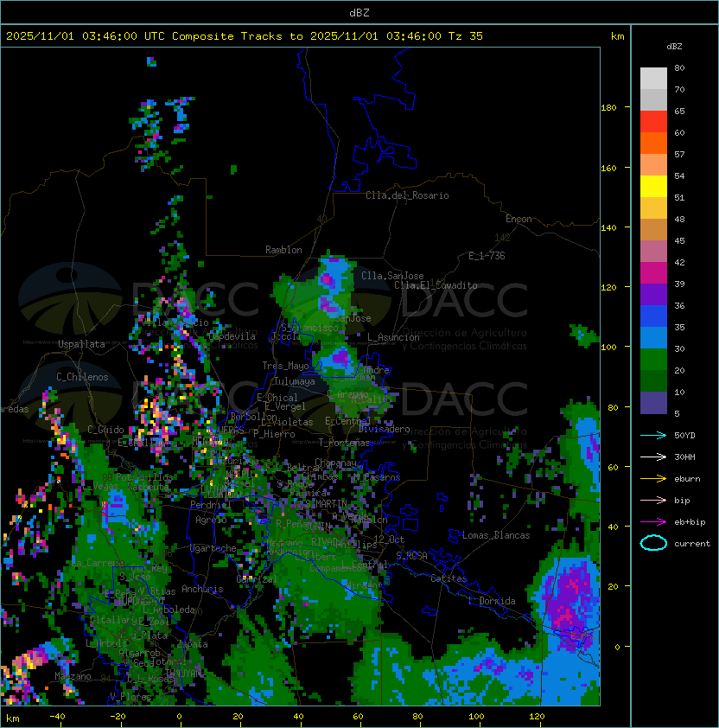Click the 'Capdevila' map label
The image size is (719, 728).
[x=232, y=336]
